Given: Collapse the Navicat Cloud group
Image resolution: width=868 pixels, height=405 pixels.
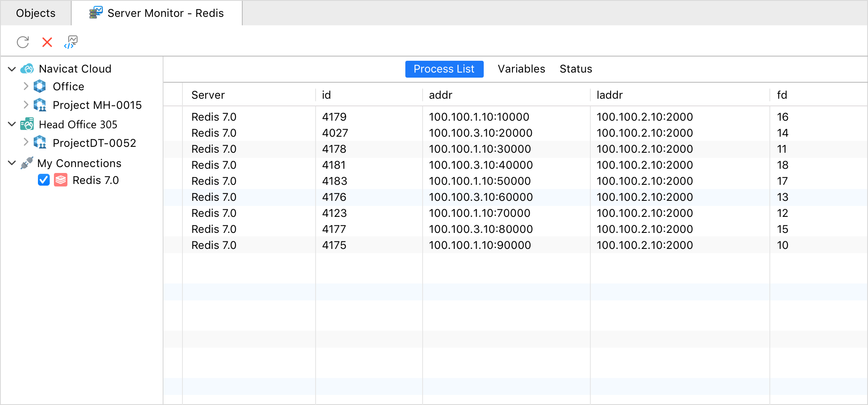Looking at the screenshot, I should (12, 69).
